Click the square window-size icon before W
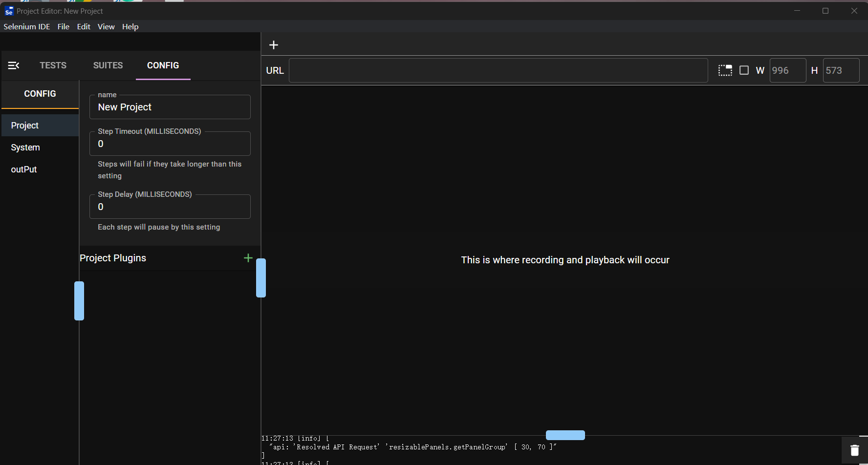The height and width of the screenshot is (465, 868). pyautogui.click(x=744, y=70)
